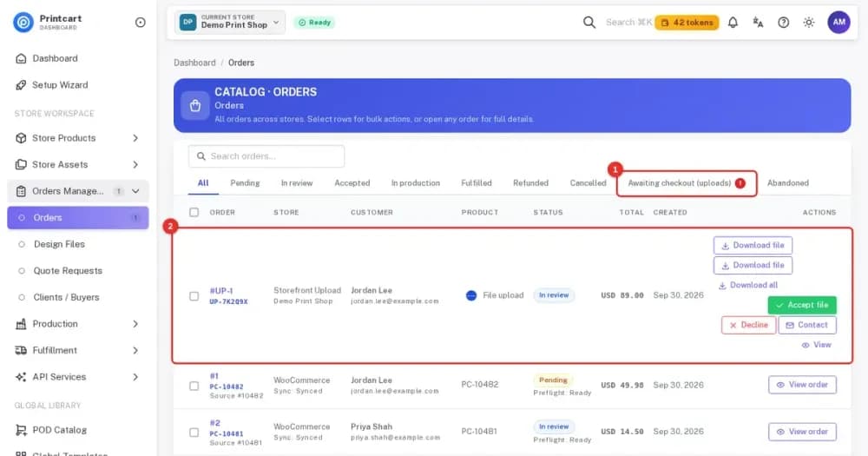The width and height of the screenshot is (868, 456).
Task: Switch to the In production tab
Action: point(416,183)
